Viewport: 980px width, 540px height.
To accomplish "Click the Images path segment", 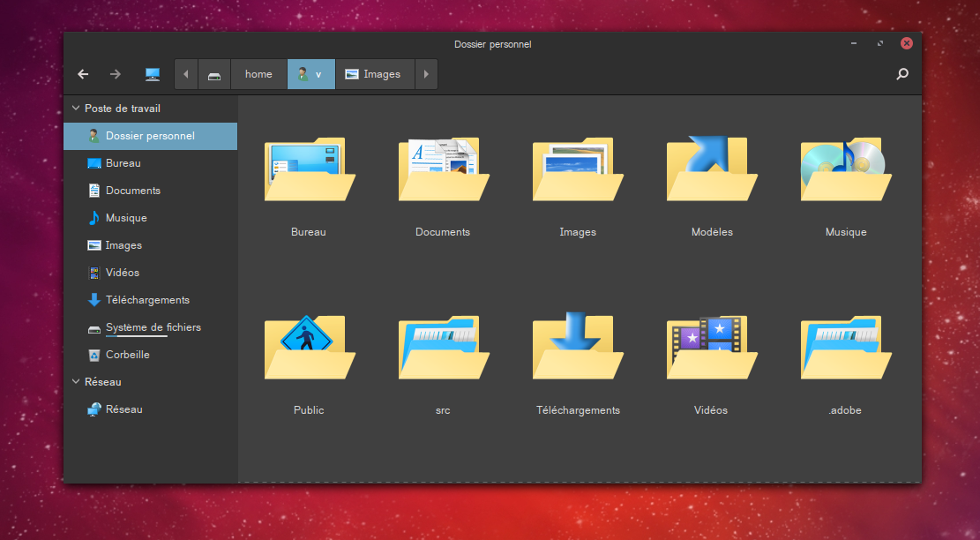I will [x=375, y=74].
